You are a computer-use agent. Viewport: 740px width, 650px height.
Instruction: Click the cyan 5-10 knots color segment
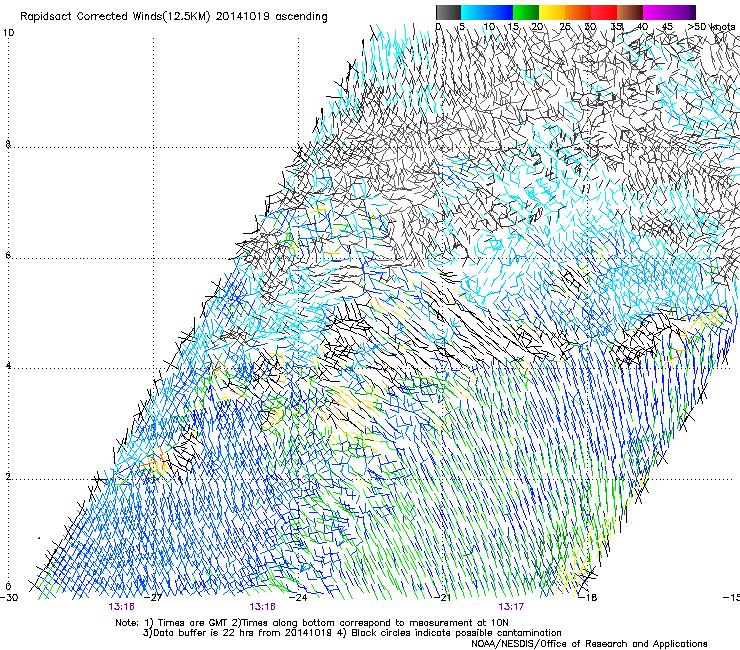pos(473,12)
